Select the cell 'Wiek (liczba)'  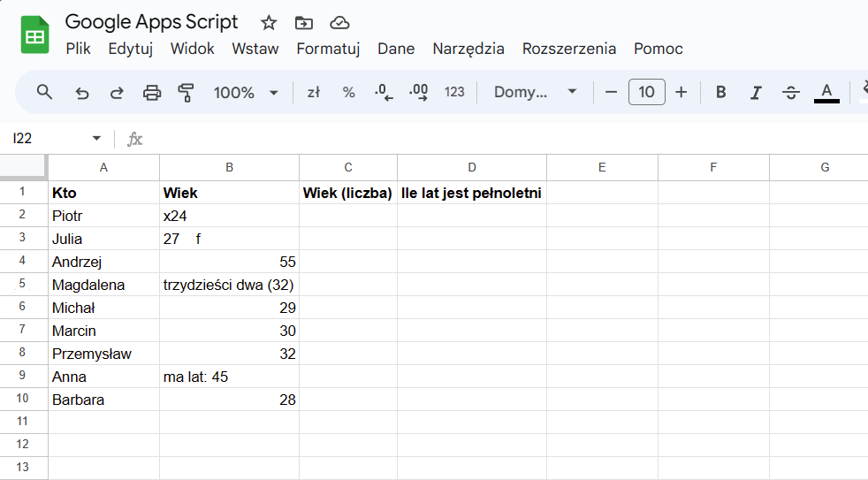coord(348,193)
